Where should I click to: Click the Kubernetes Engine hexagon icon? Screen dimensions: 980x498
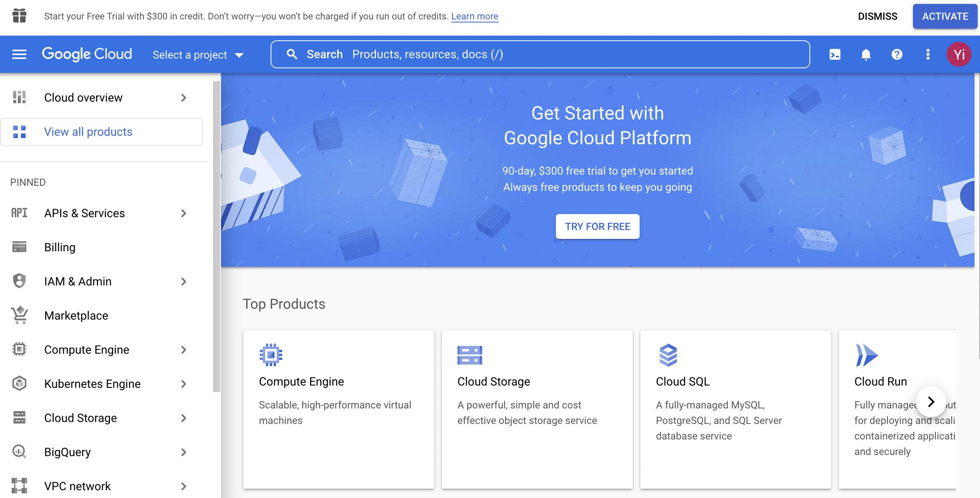[19, 384]
